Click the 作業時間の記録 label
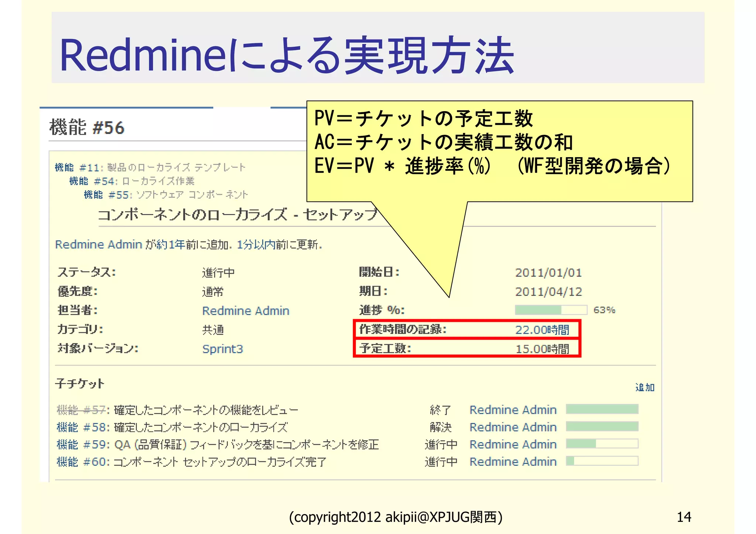Image resolution: width=756 pixels, height=534 pixels. [x=403, y=329]
